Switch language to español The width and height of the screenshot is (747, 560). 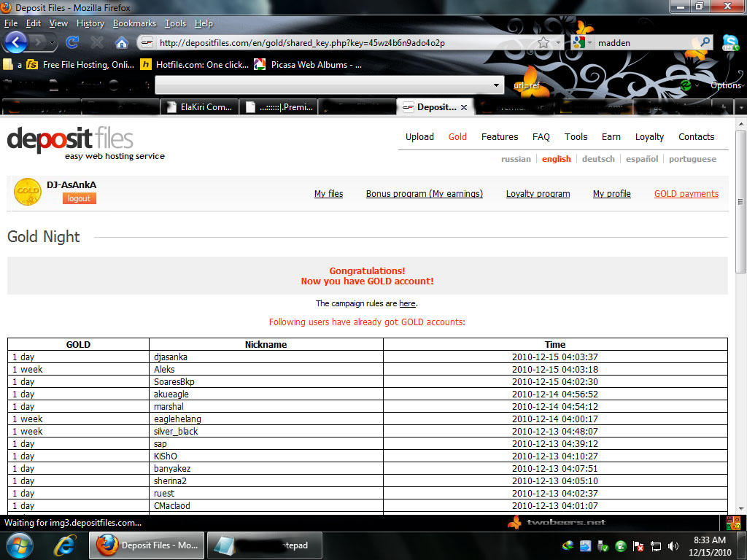pyautogui.click(x=642, y=159)
